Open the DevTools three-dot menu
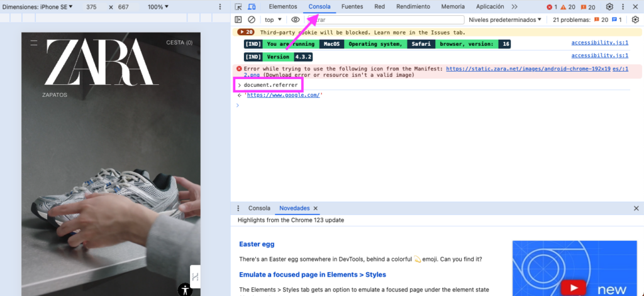644x296 pixels. click(x=623, y=7)
